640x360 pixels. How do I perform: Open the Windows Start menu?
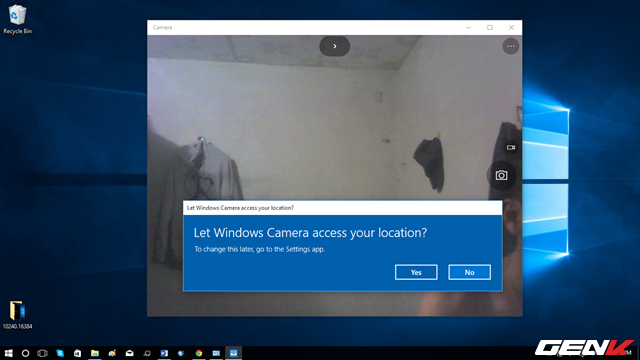8,353
